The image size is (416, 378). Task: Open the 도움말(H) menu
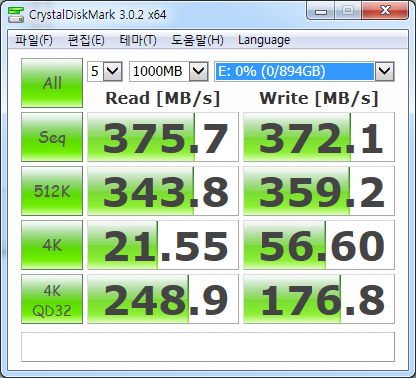pos(197,40)
